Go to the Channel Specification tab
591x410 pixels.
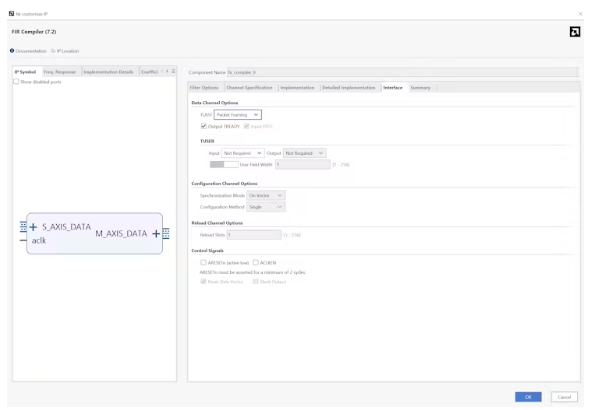coord(250,87)
